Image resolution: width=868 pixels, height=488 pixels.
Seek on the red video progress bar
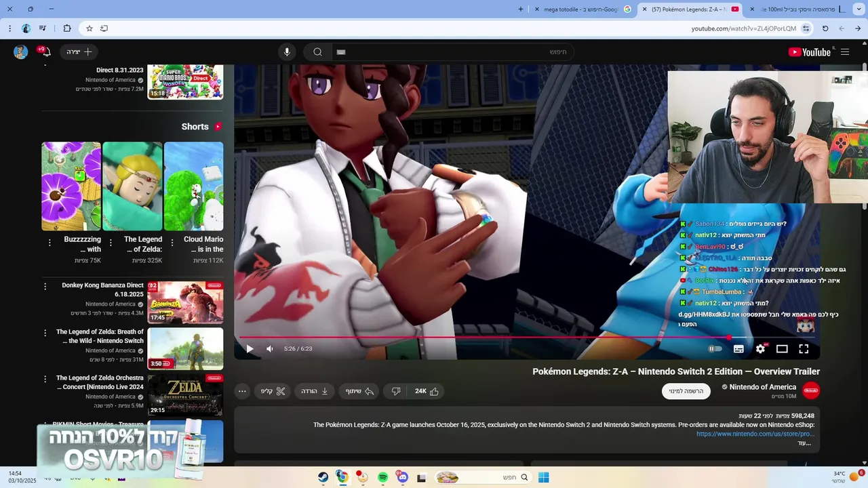527,337
